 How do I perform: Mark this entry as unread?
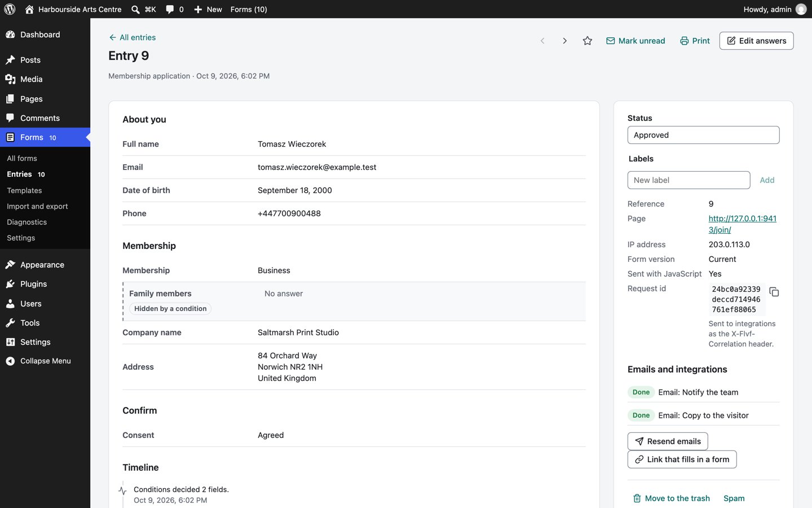click(636, 41)
